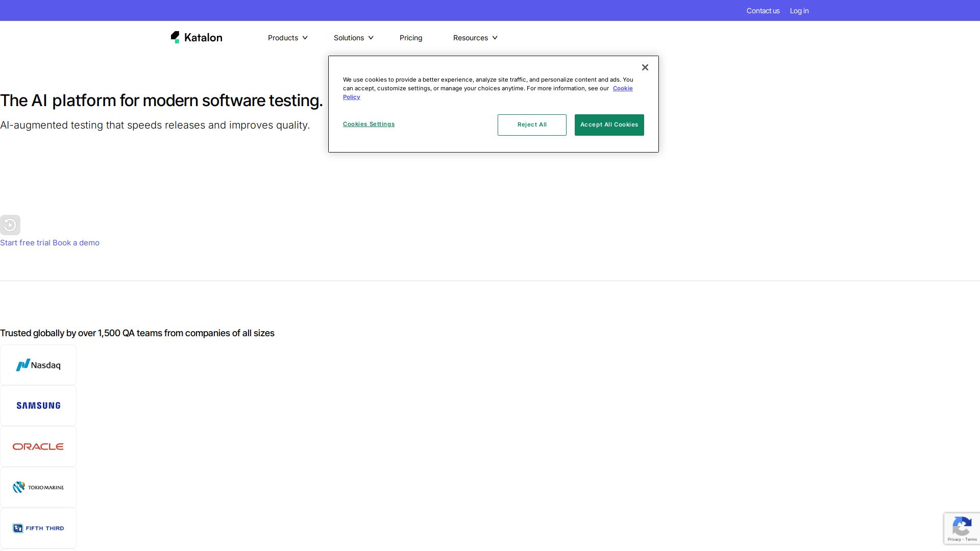Click the Nasdaq logo card
This screenshot has width=980, height=551.
coord(38,365)
